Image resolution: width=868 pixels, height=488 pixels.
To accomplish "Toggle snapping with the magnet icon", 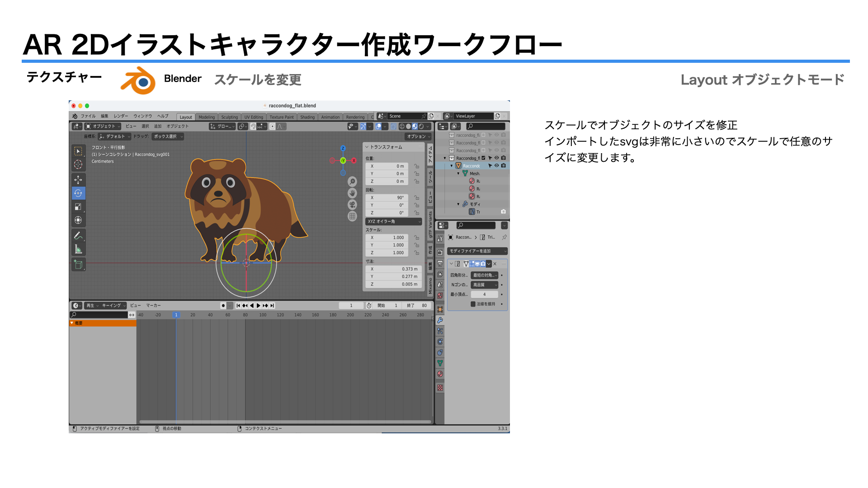I will click(254, 127).
